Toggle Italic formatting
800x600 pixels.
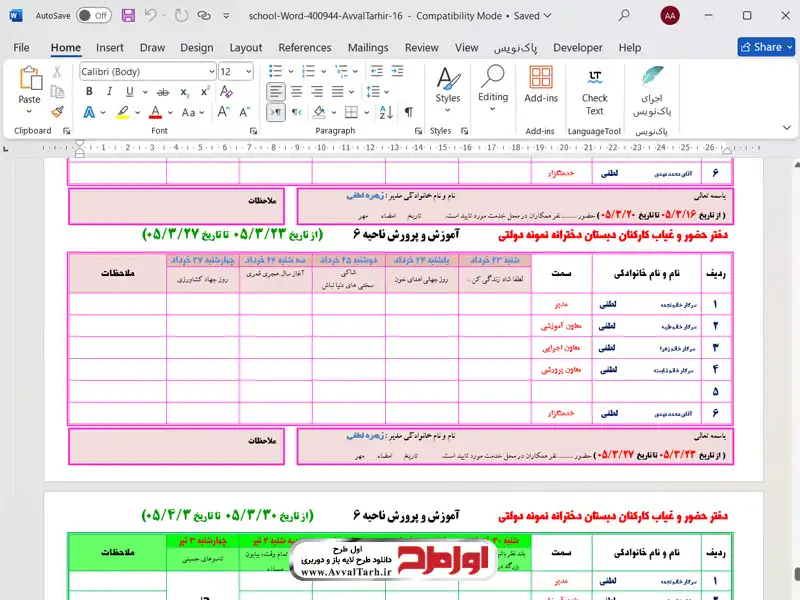[x=110, y=92]
